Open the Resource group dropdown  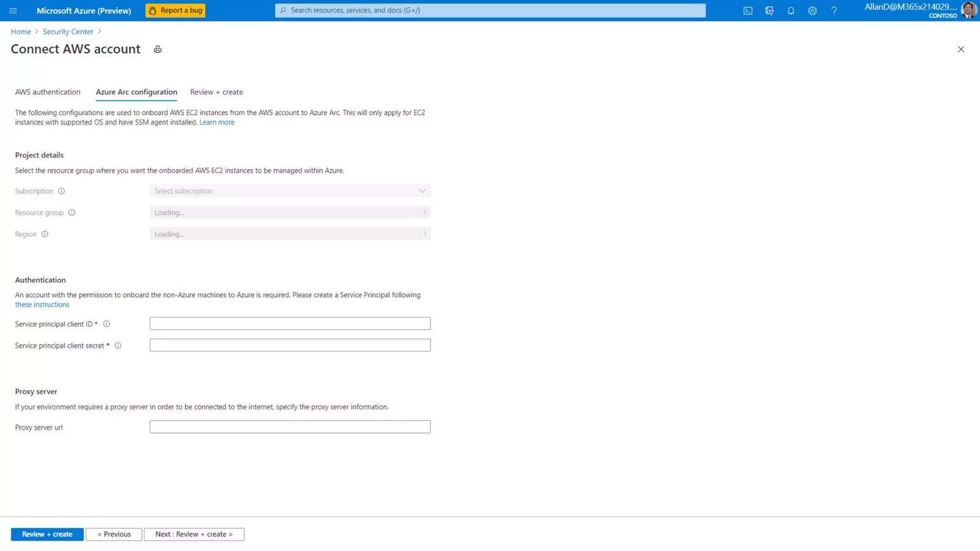[x=290, y=212]
